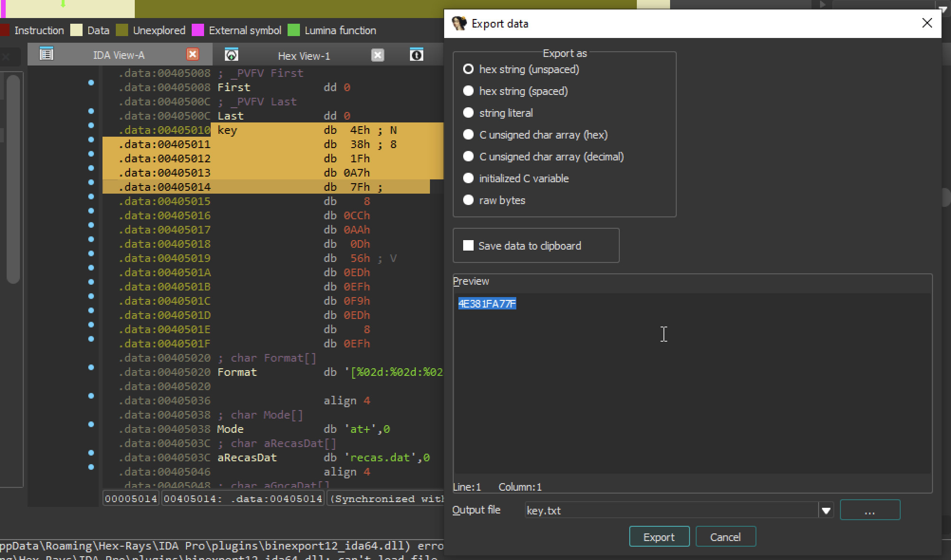Click the First variable label
This screenshot has height=560, width=951.
pos(234,87)
